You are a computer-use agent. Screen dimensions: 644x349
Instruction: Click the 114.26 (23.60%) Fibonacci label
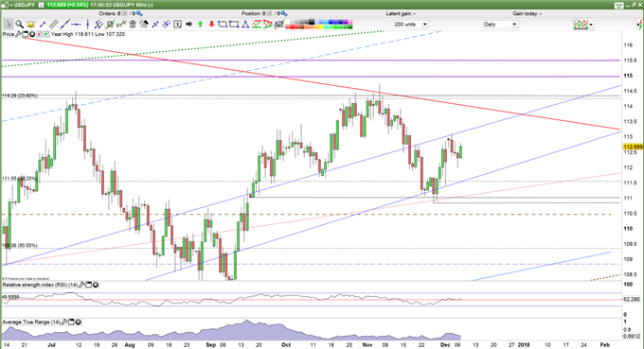20,96
